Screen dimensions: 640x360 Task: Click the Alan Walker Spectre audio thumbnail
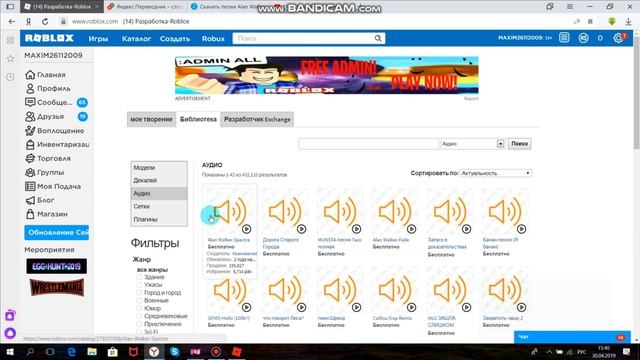pos(230,212)
